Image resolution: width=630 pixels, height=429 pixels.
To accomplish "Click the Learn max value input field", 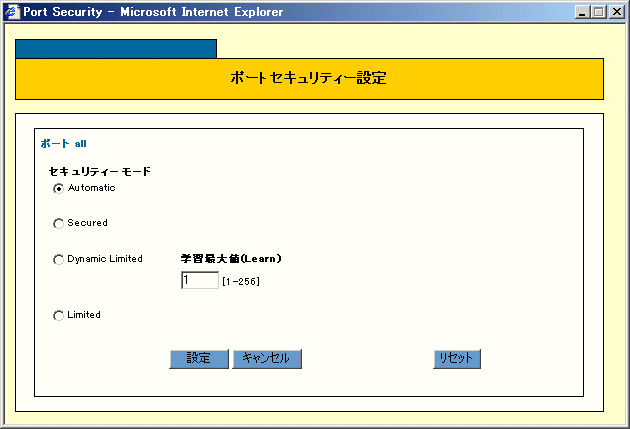I will pos(200,280).
